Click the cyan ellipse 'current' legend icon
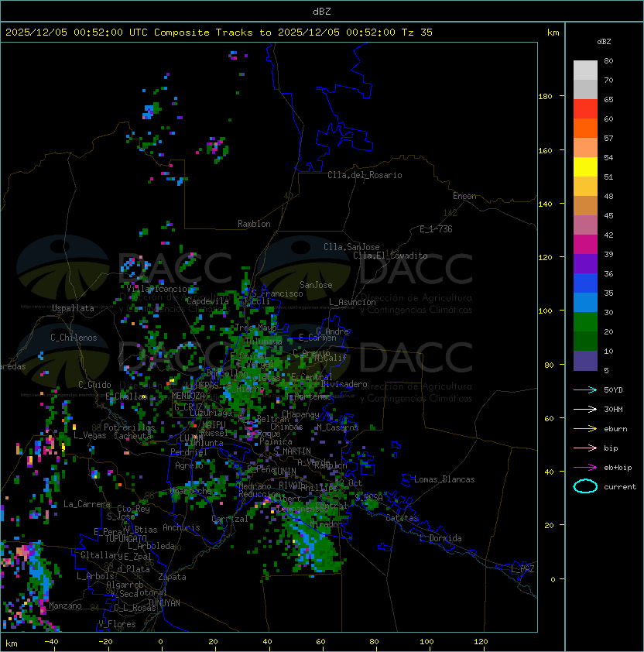This screenshot has width=644, height=652. (585, 486)
